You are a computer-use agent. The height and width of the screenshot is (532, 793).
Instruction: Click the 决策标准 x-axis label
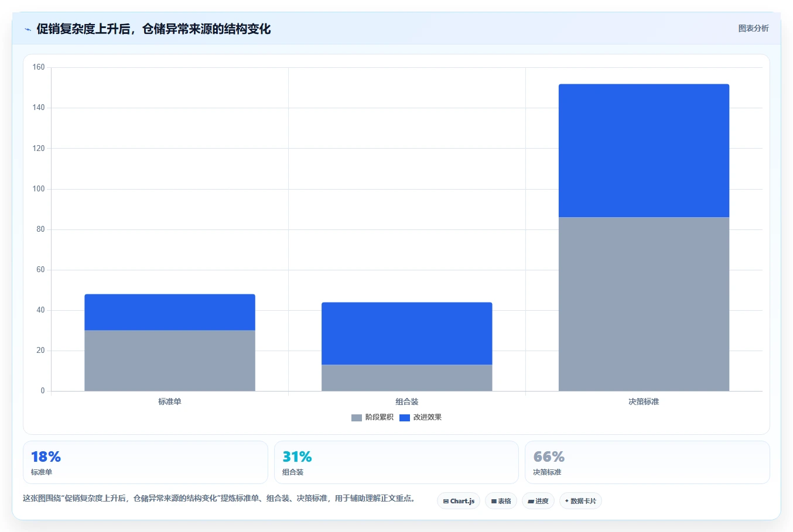coord(644,401)
